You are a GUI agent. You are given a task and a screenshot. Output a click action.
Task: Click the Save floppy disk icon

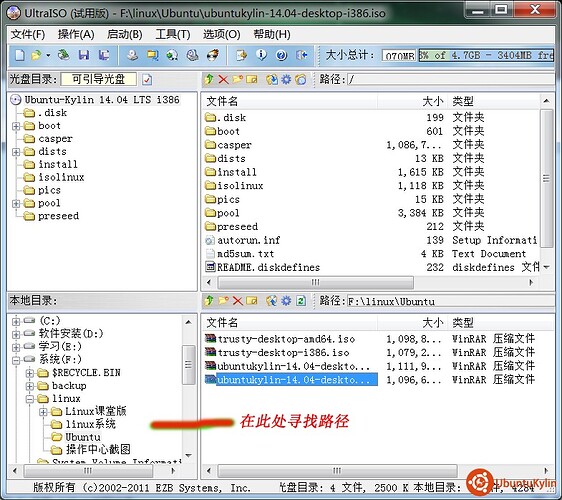click(x=84, y=55)
